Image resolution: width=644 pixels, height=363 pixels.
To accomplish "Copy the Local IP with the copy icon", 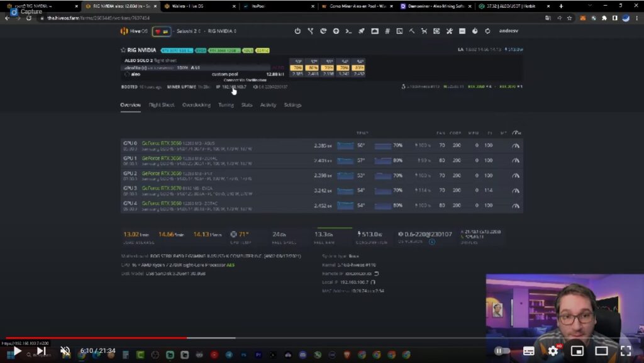I will point(373,282).
